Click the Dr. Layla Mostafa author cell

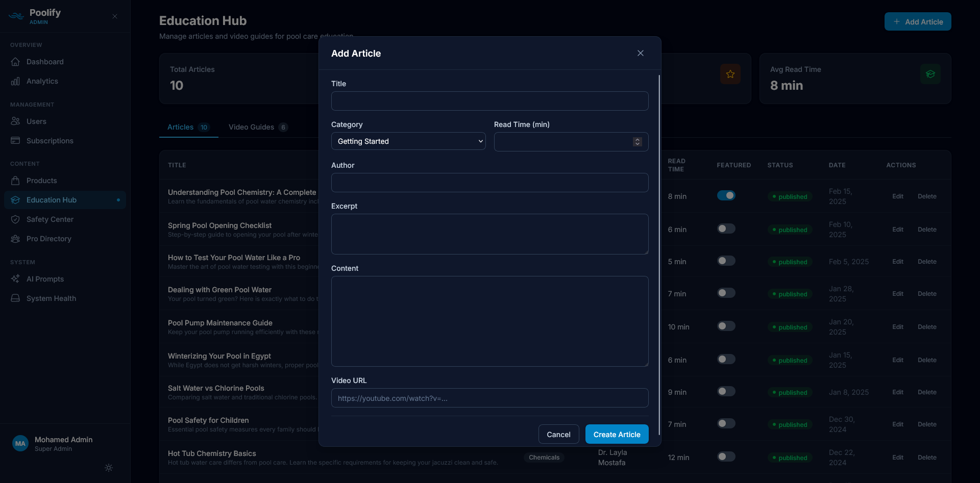612,457
